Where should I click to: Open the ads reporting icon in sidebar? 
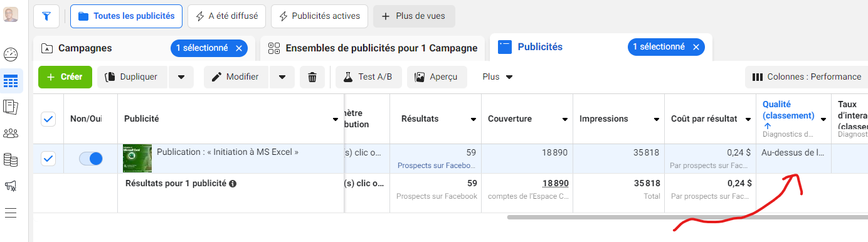click(11, 107)
